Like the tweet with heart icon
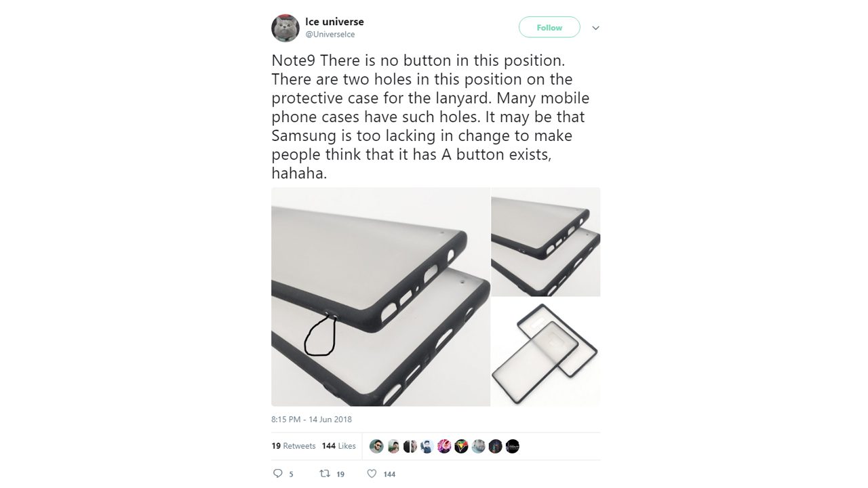Screen dimensions: 868x488 click(372, 474)
